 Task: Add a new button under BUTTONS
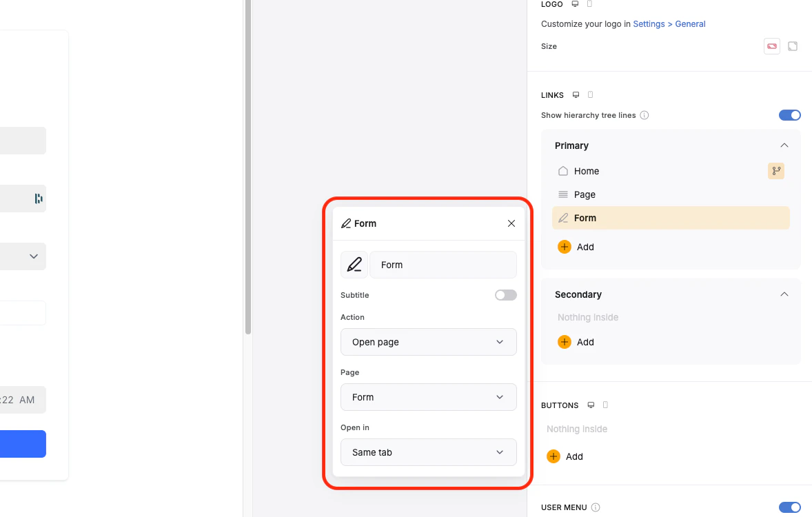565,456
